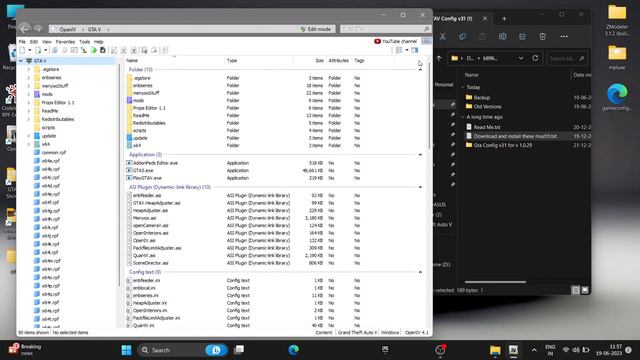Collapse the ASI Plugin group
Image resolution: width=640 pixels, height=360 pixels.
[420, 187]
